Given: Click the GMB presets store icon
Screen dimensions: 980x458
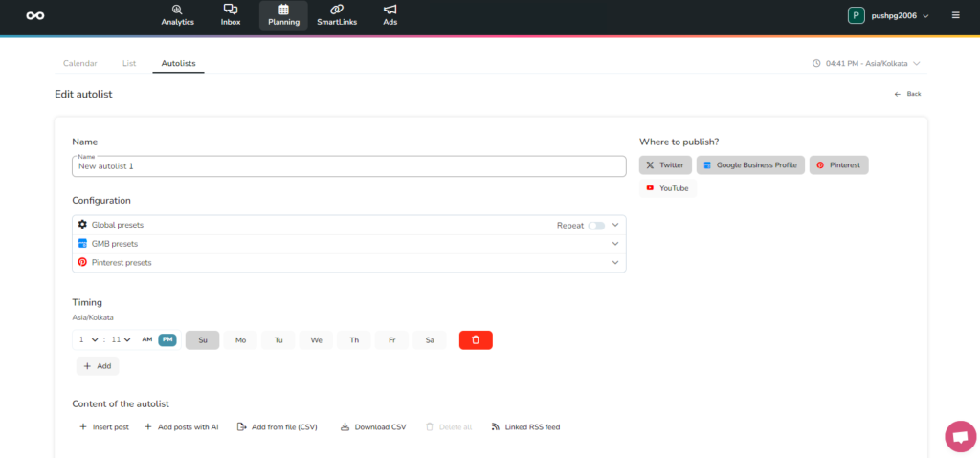Looking at the screenshot, I should pyautogui.click(x=82, y=243).
